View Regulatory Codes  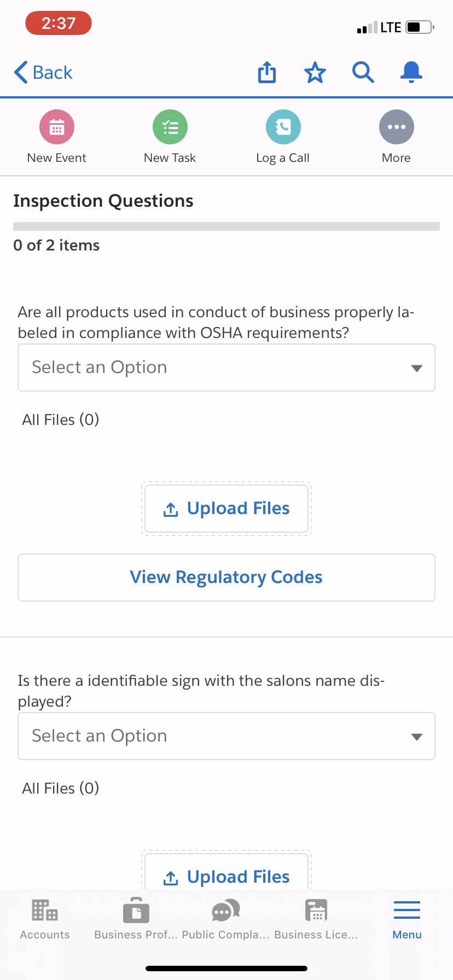(x=226, y=577)
